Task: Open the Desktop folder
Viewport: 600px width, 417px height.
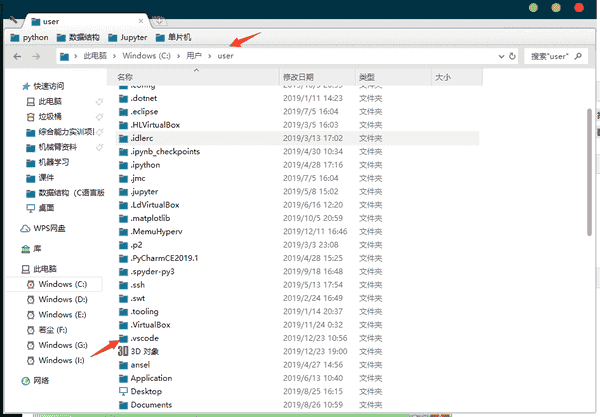Action: coord(146,391)
